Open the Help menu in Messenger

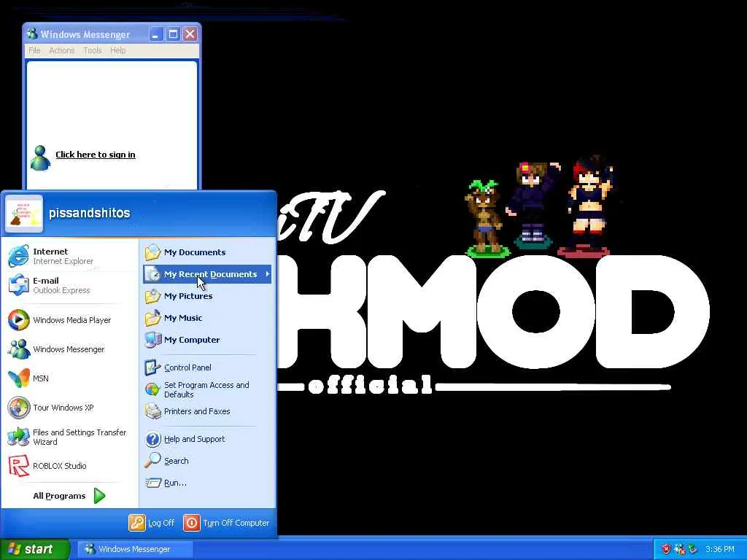(x=117, y=50)
